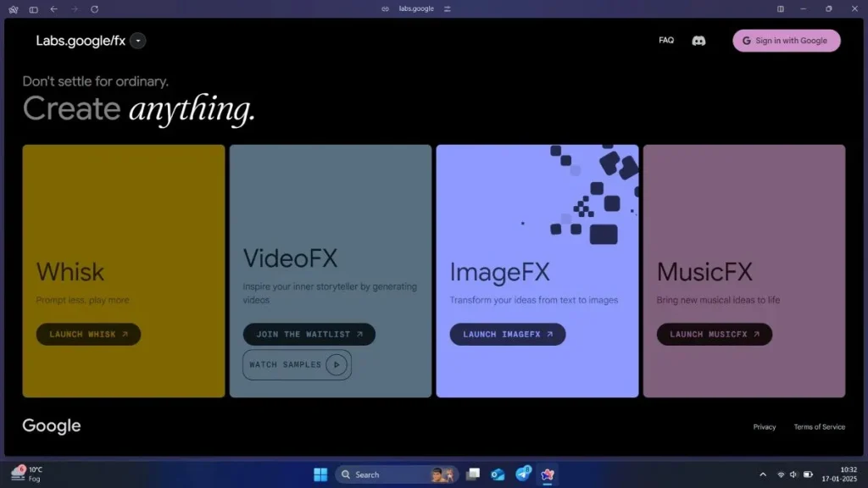The image size is (868, 488).
Task: Select the active browser icon in taskbar
Action: pos(548,474)
